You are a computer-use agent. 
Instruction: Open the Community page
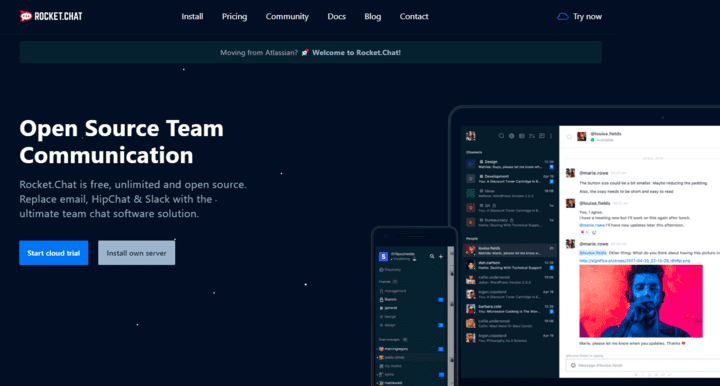[x=287, y=17]
